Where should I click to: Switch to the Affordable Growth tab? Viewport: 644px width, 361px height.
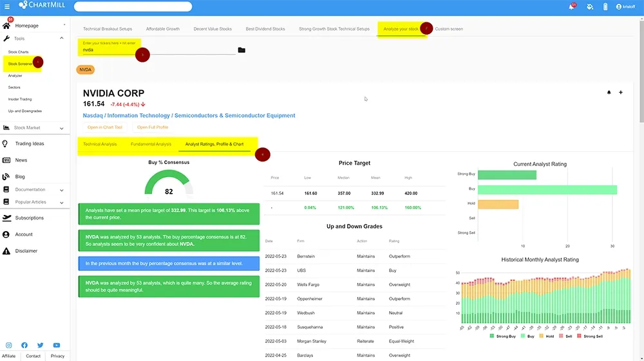pyautogui.click(x=163, y=29)
